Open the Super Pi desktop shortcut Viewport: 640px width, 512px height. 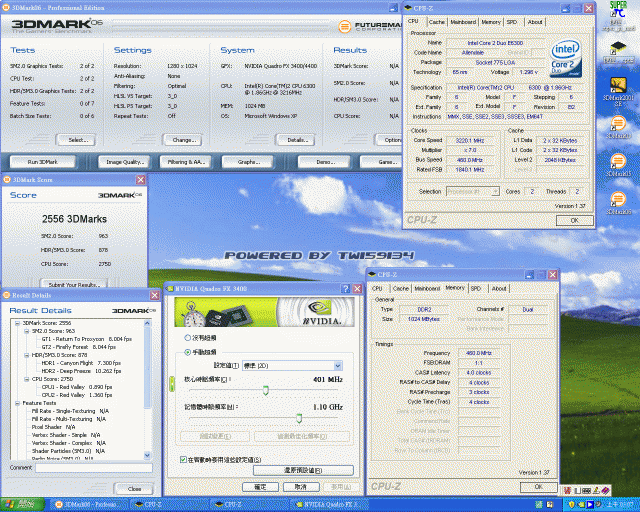618,16
